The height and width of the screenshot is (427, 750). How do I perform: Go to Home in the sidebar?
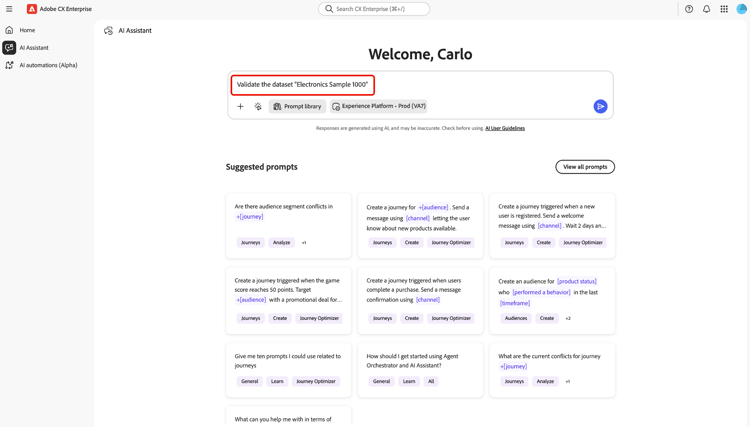click(x=27, y=30)
